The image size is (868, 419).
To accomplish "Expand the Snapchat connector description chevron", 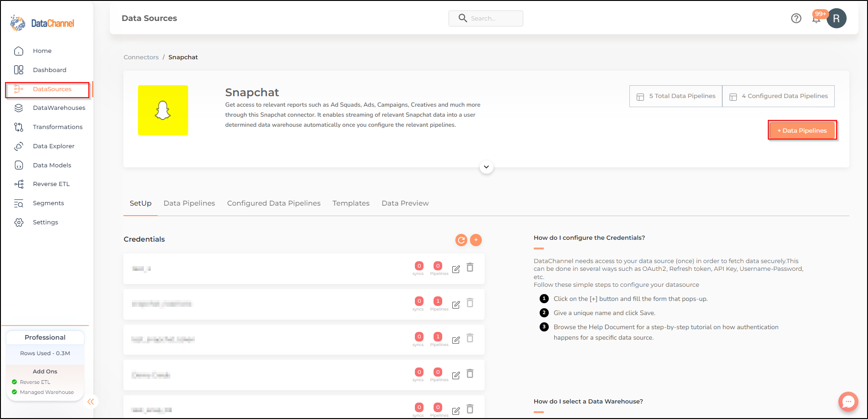I will 486,167.
